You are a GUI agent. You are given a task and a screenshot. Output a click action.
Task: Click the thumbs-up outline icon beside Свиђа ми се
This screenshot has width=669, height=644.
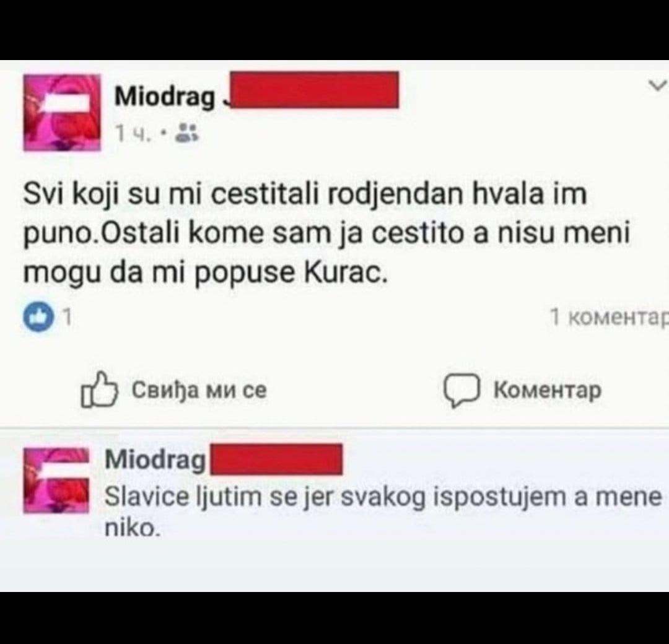99,390
